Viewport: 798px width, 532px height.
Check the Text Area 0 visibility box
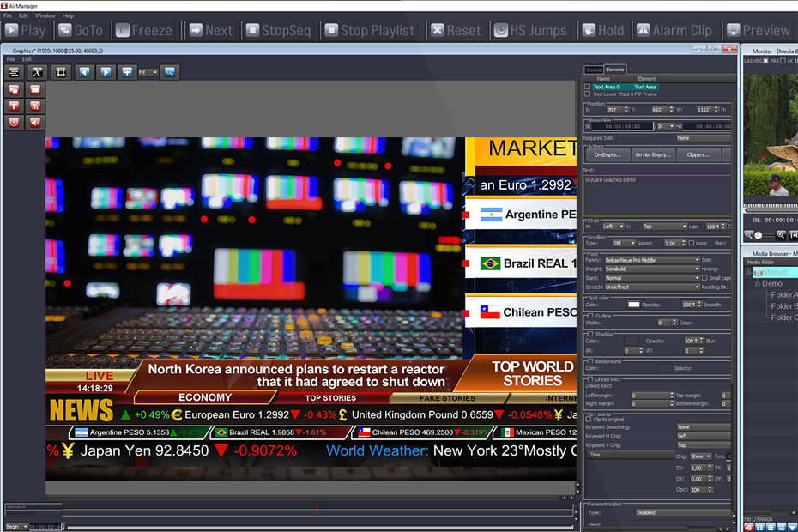588,88
